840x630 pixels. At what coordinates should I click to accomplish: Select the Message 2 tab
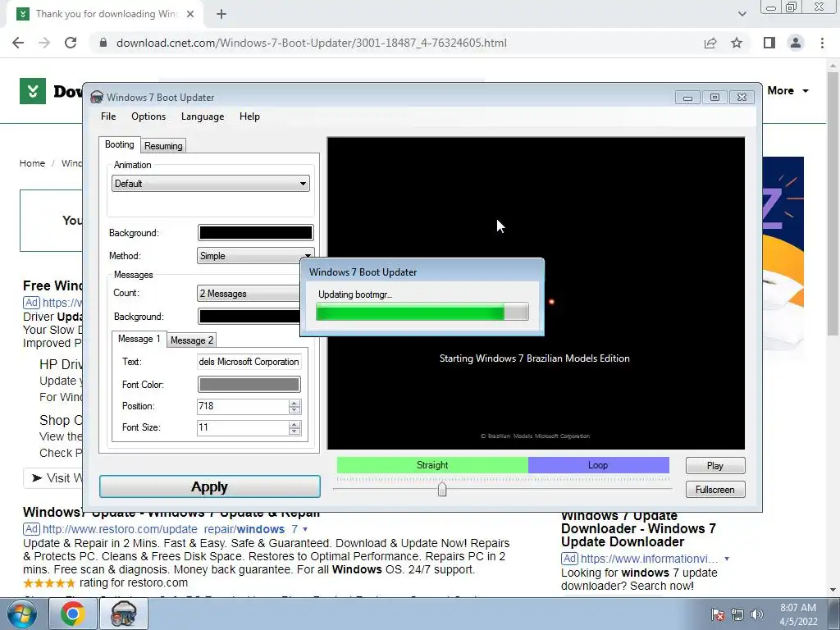pyautogui.click(x=192, y=340)
